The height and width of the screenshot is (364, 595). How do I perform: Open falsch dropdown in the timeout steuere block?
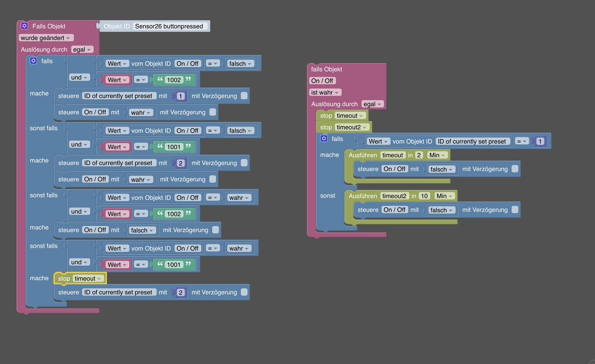pyautogui.click(x=442, y=169)
